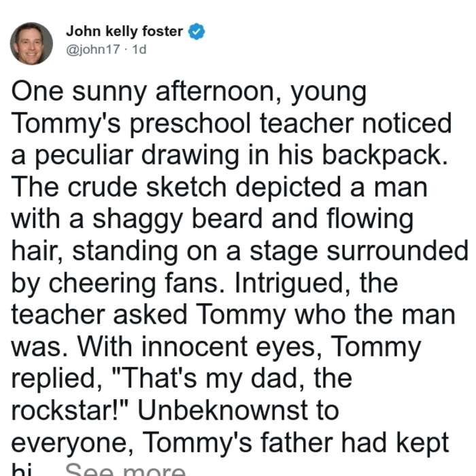
Task: Click the phrase 'shaggy beard' in post
Action: (177, 220)
